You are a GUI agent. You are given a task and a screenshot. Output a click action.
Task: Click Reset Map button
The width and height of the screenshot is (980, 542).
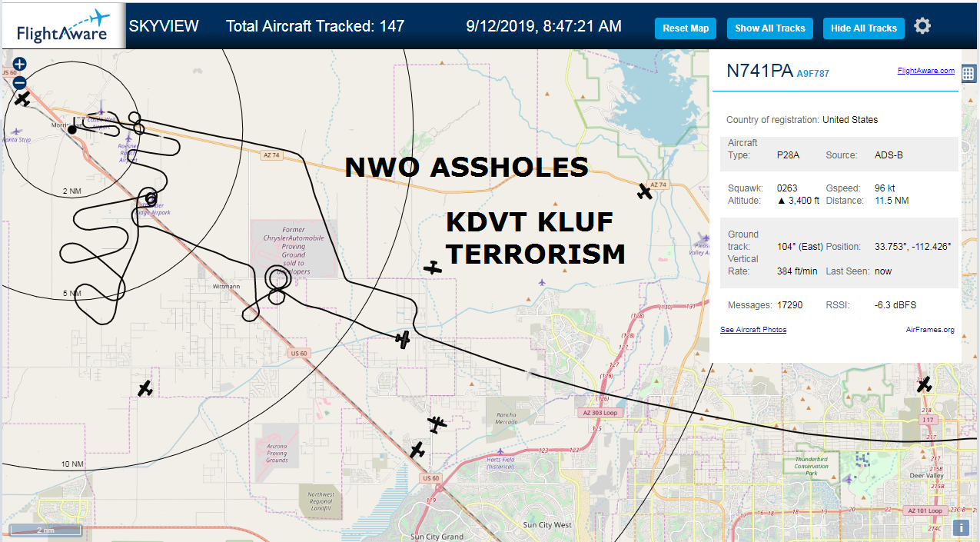(x=686, y=28)
